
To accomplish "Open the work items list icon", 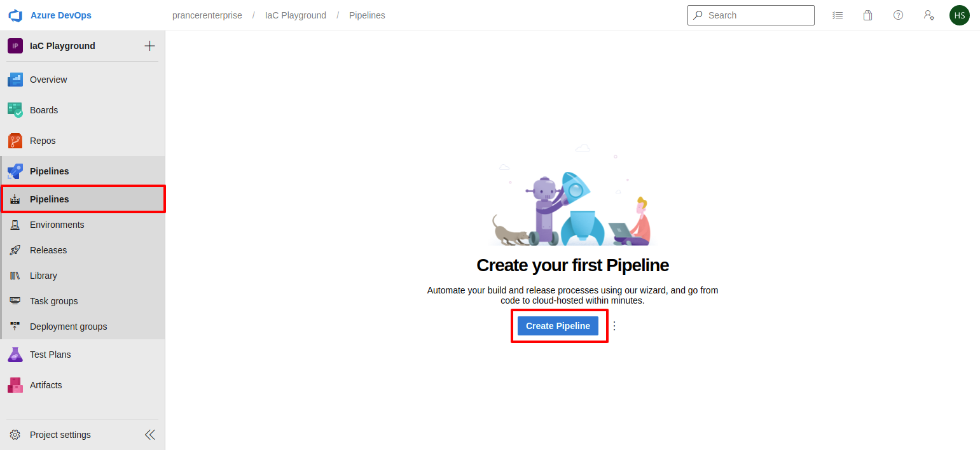I will 838,15.
